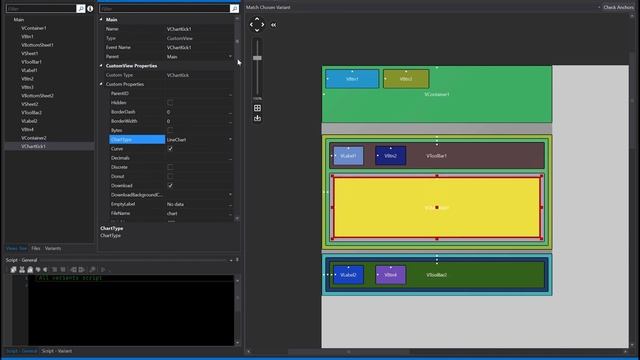Select the purple VBtn4 view in the designer
Image resolution: width=640 pixels, height=360 pixels.
pyautogui.click(x=391, y=275)
